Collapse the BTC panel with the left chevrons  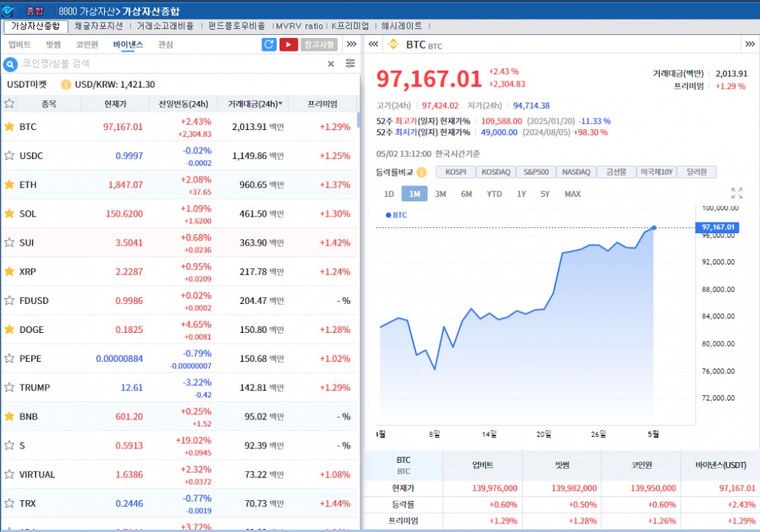click(x=372, y=44)
